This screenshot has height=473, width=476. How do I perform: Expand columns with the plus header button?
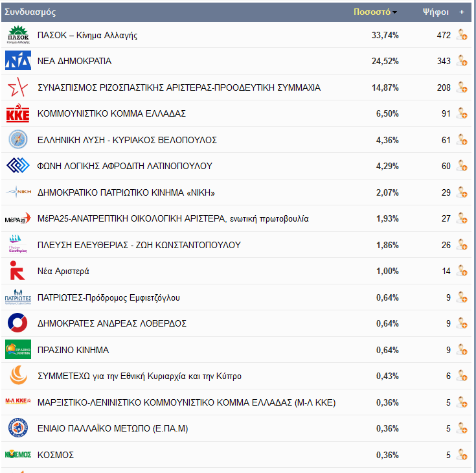click(462, 12)
